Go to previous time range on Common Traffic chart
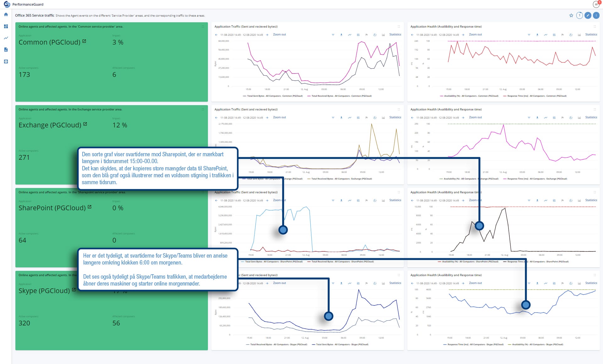 coord(216,35)
